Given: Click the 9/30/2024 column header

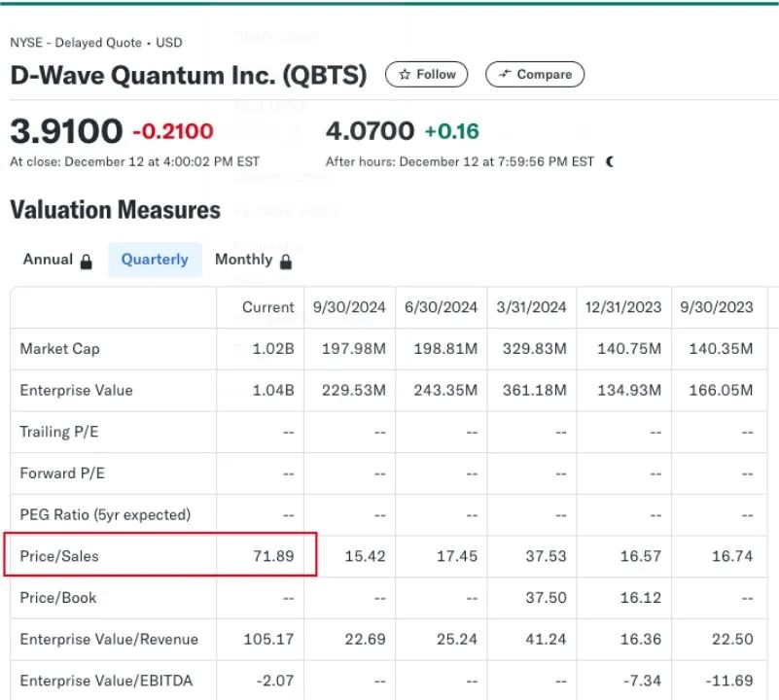Looking at the screenshot, I should tap(349, 307).
